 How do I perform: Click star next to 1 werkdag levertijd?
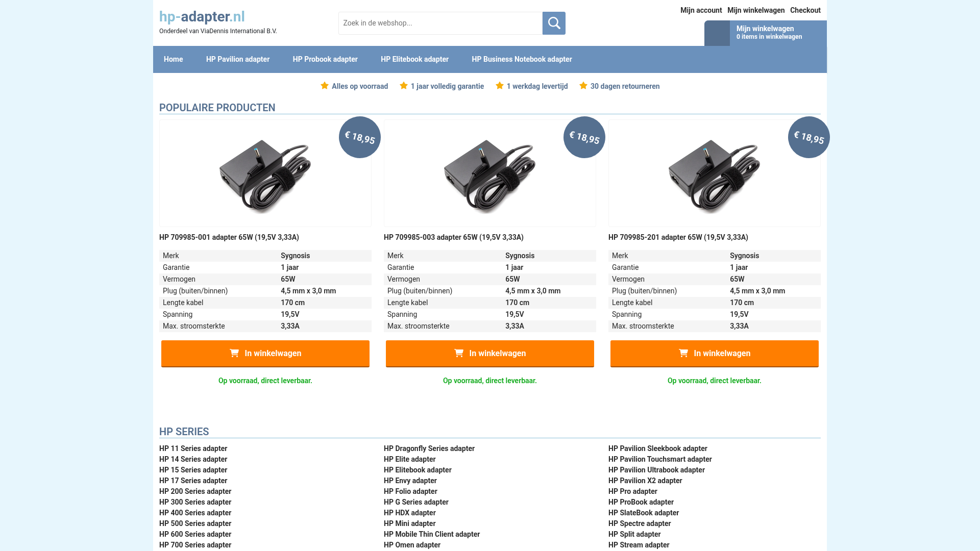coord(500,86)
